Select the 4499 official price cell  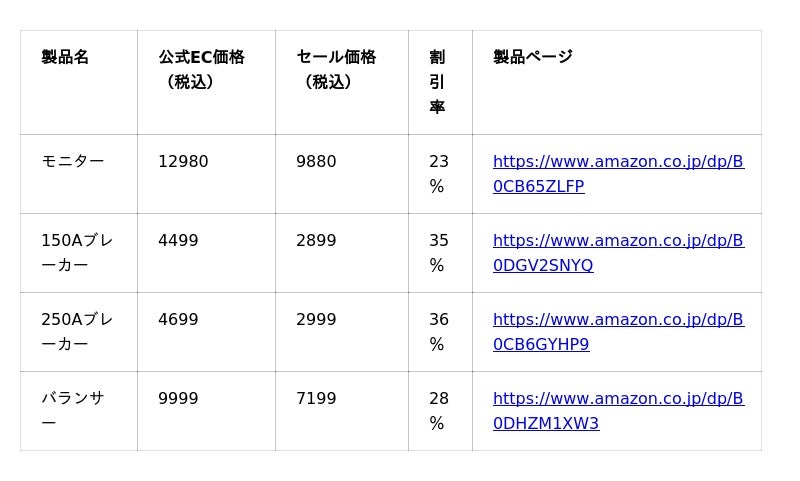tap(178, 241)
